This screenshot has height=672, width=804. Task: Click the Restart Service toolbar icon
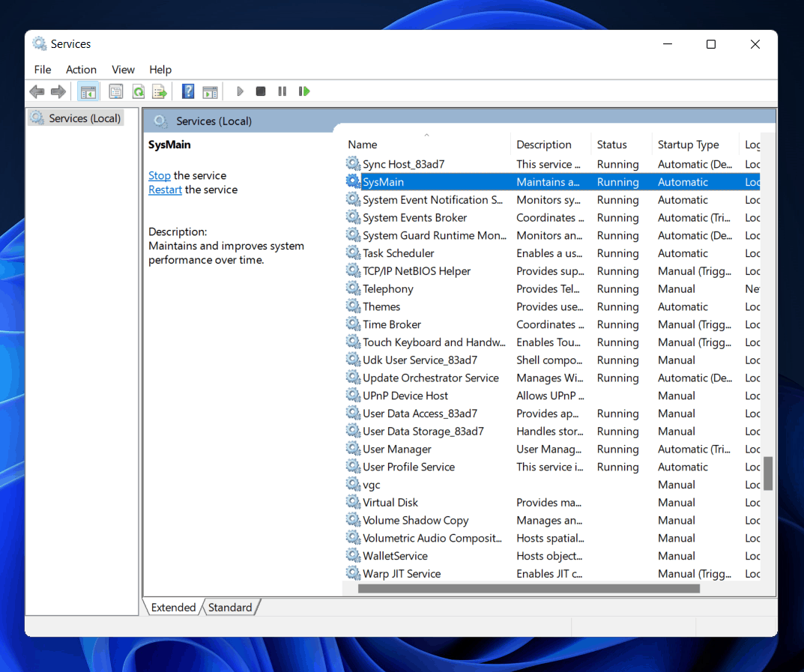click(304, 91)
